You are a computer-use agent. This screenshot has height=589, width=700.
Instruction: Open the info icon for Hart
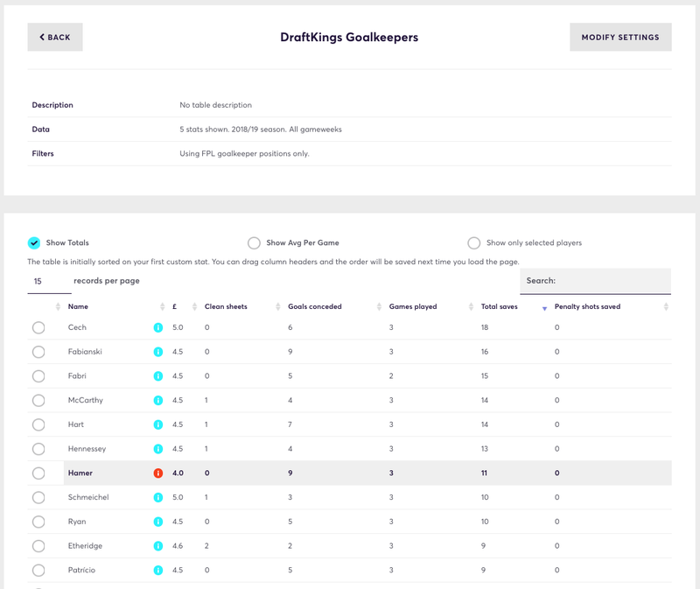click(x=158, y=424)
